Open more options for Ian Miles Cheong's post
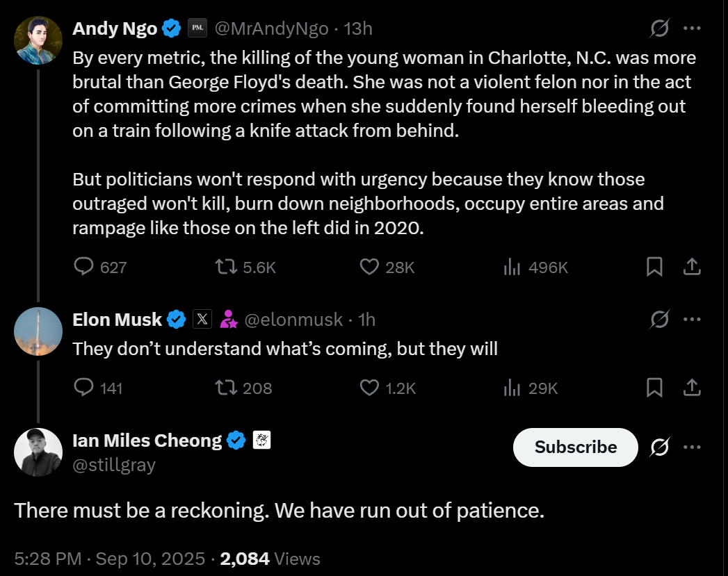728x576 pixels. coord(692,447)
